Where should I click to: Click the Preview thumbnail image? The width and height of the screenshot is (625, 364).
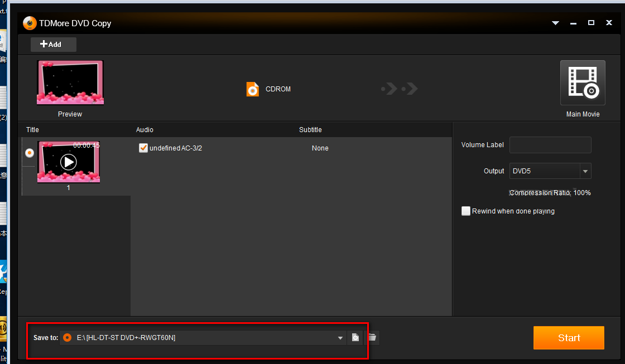70,82
